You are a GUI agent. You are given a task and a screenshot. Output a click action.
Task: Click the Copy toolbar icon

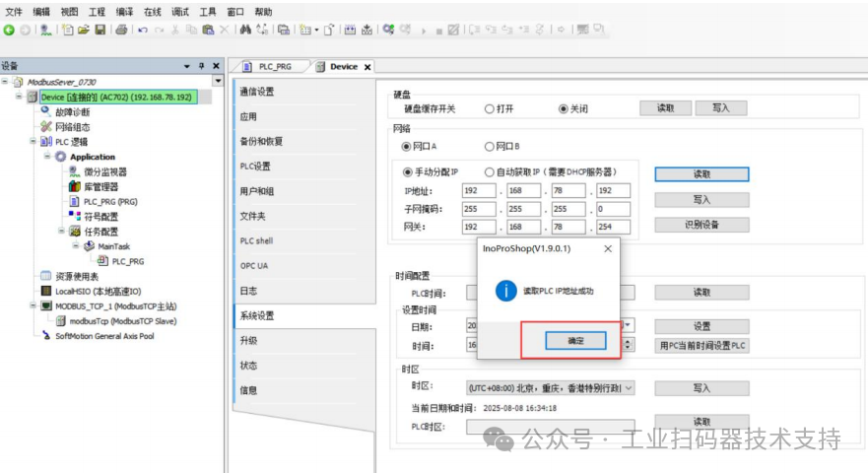coord(191,30)
